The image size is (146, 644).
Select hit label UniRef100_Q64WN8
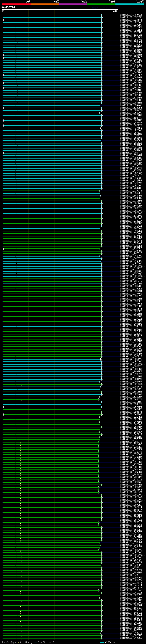click(x=131, y=188)
